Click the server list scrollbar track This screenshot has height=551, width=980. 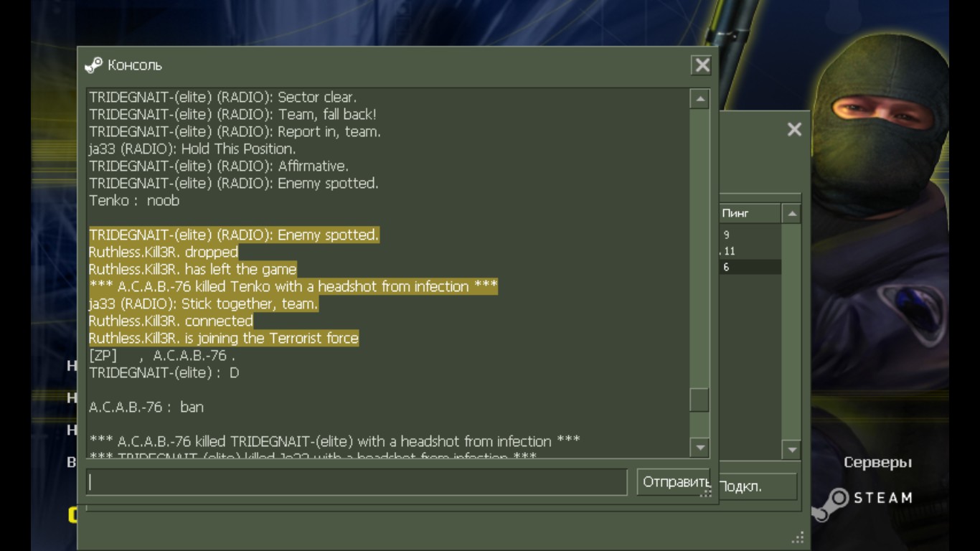(x=791, y=331)
